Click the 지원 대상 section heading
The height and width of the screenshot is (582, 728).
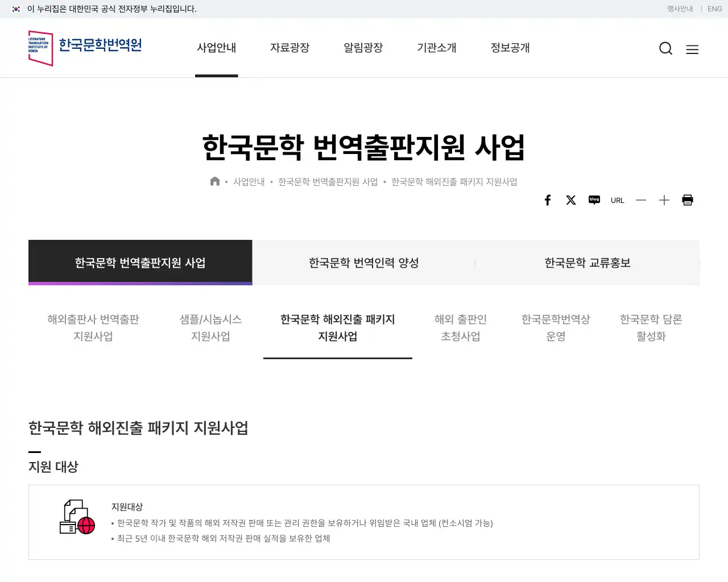click(53, 467)
